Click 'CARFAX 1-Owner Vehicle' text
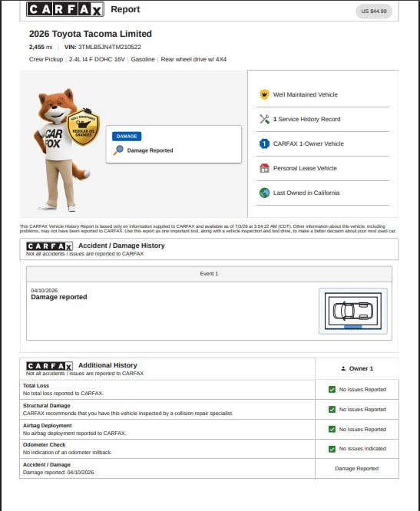 pos(309,143)
